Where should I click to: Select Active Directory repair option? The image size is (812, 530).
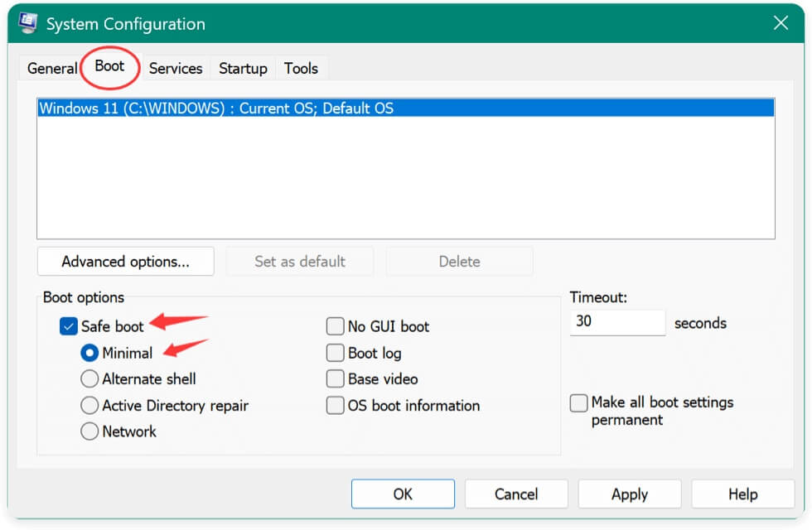point(89,406)
